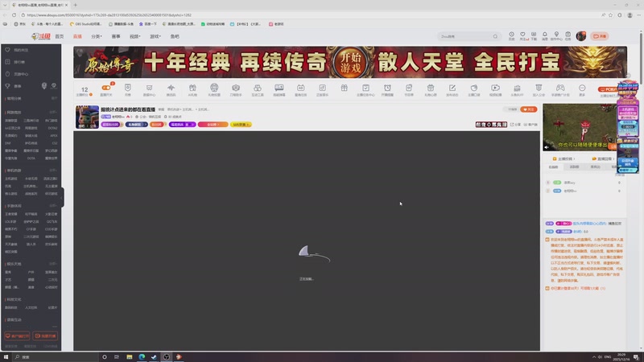Click the yellow pill tag under stream title
Screen dimensions: 644x362
click(x=241, y=125)
